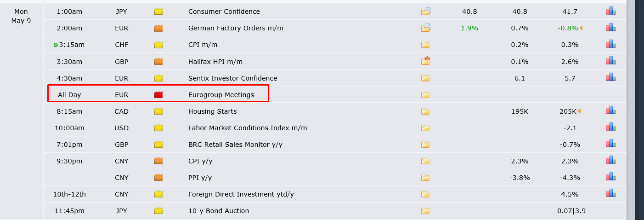Open the graph for 10-y Bond Auction
Screen dimensions: 644x220
[x=610, y=211]
